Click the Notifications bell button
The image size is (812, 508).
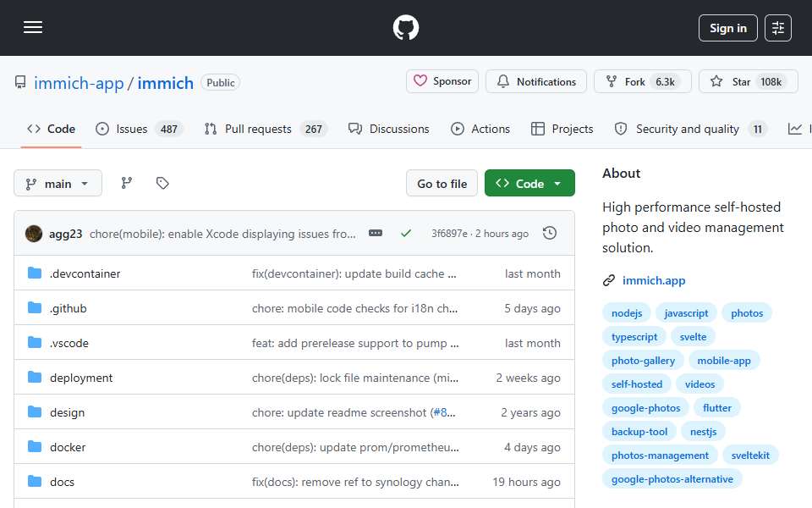[x=536, y=81]
